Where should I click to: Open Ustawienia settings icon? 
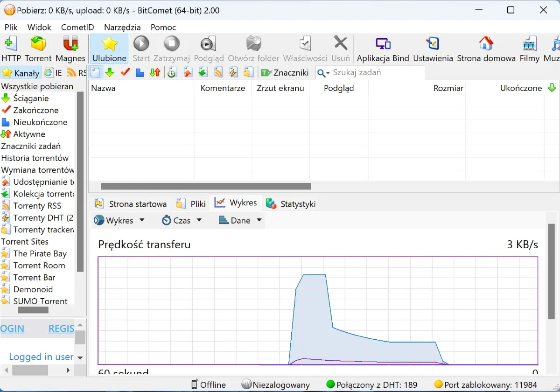coord(433,49)
